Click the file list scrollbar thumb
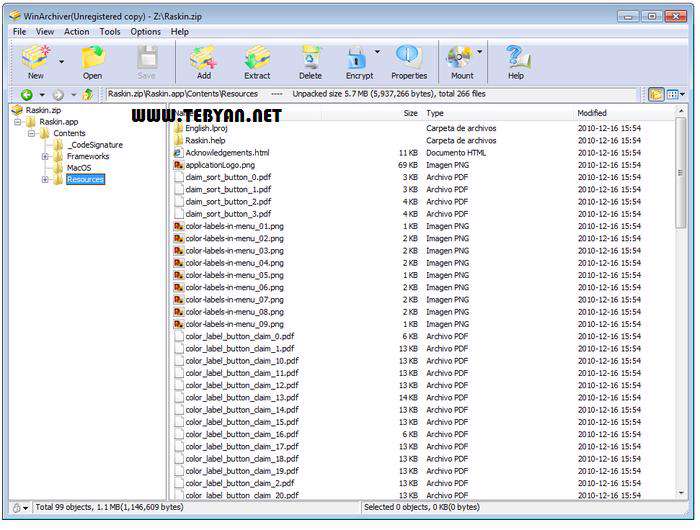Viewport: 700px width, 530px height. 681,173
